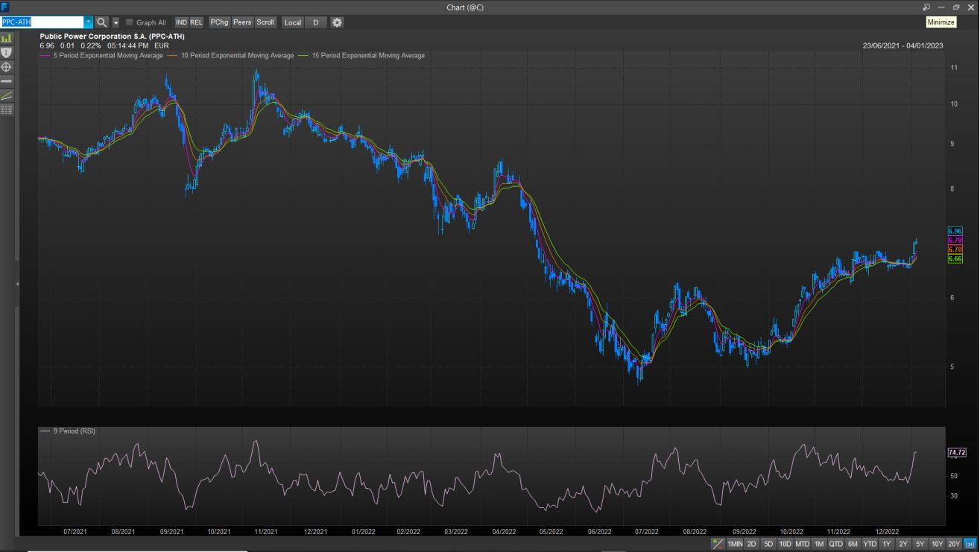Switch to the YTD time range

(870, 544)
